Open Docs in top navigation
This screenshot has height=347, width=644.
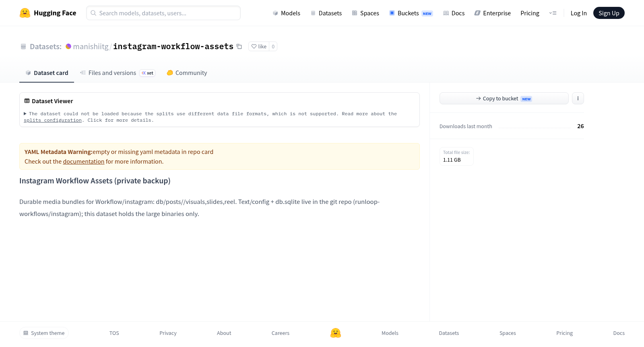click(454, 13)
